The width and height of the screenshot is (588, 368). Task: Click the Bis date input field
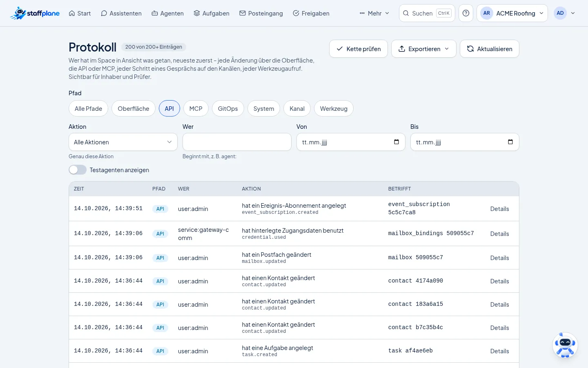pyautogui.click(x=465, y=142)
